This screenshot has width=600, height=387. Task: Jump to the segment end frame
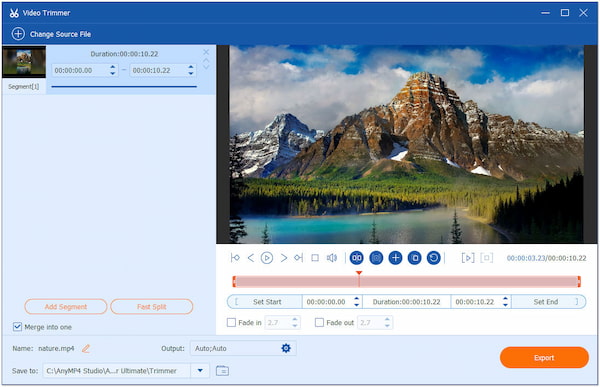pos(298,258)
